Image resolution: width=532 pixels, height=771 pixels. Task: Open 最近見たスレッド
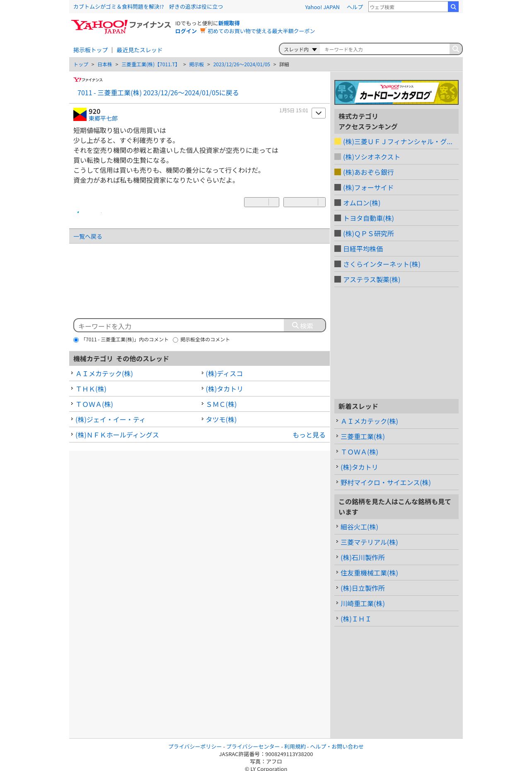coord(139,50)
